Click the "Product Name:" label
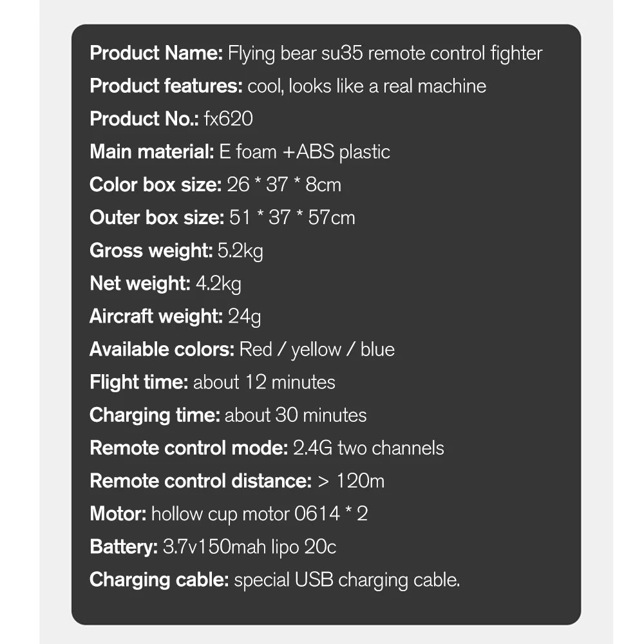This screenshot has width=644, height=644. click(156, 53)
